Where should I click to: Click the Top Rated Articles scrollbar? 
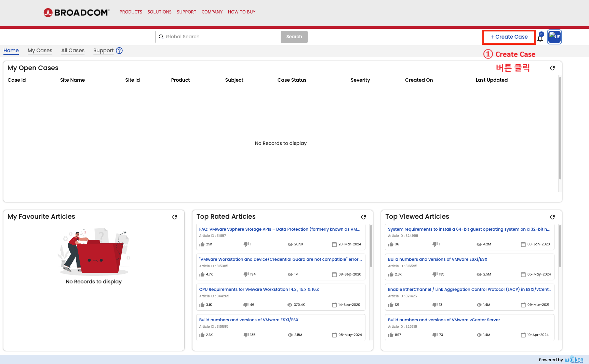pos(371,246)
